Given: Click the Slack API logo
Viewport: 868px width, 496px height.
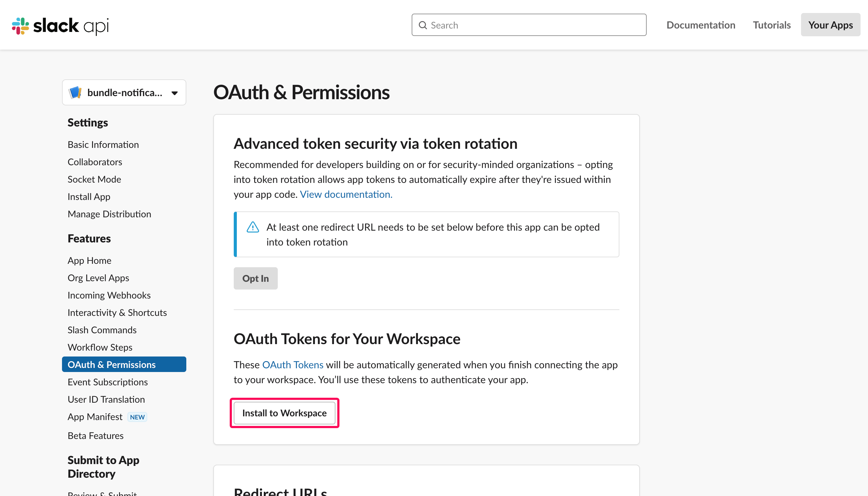Looking at the screenshot, I should [x=60, y=25].
